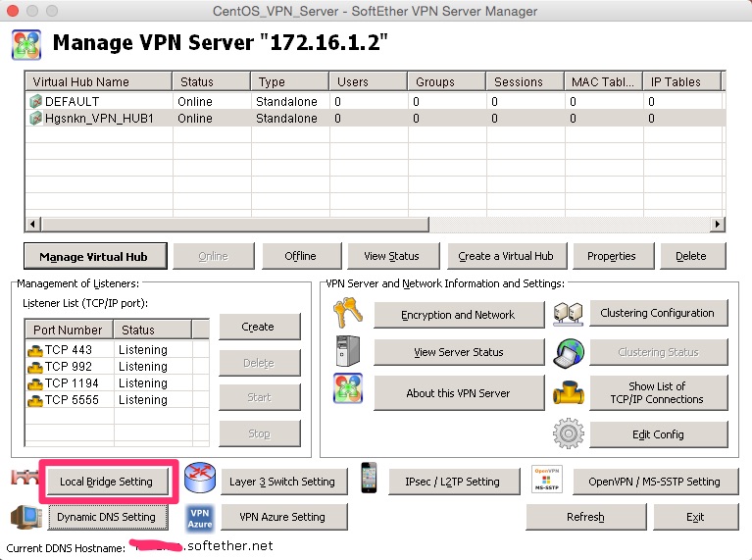
Task: Open Clustering Configuration
Action: pos(659,313)
